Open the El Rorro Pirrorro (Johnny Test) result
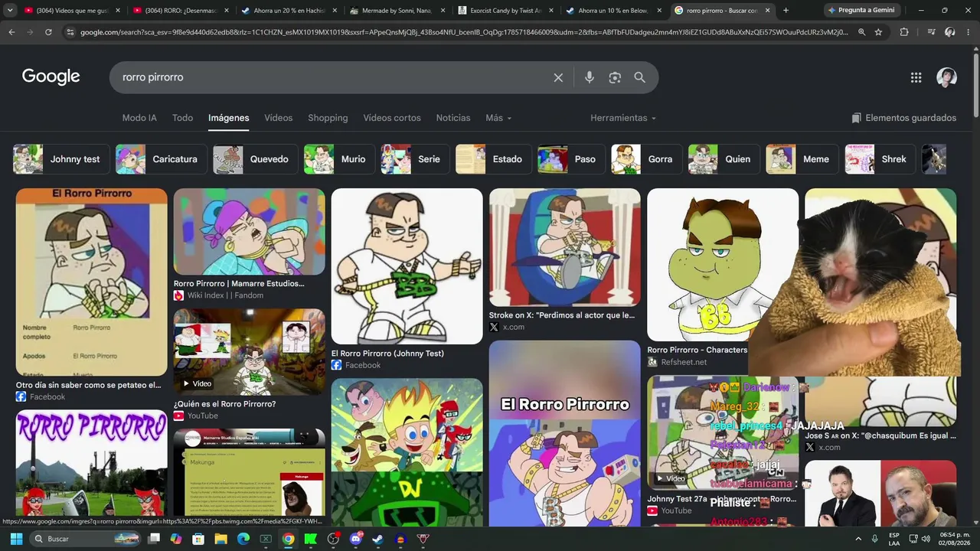 [x=387, y=354]
